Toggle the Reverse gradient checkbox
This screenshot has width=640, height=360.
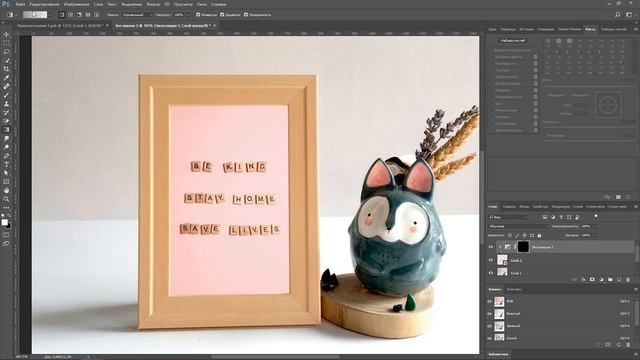(198, 15)
